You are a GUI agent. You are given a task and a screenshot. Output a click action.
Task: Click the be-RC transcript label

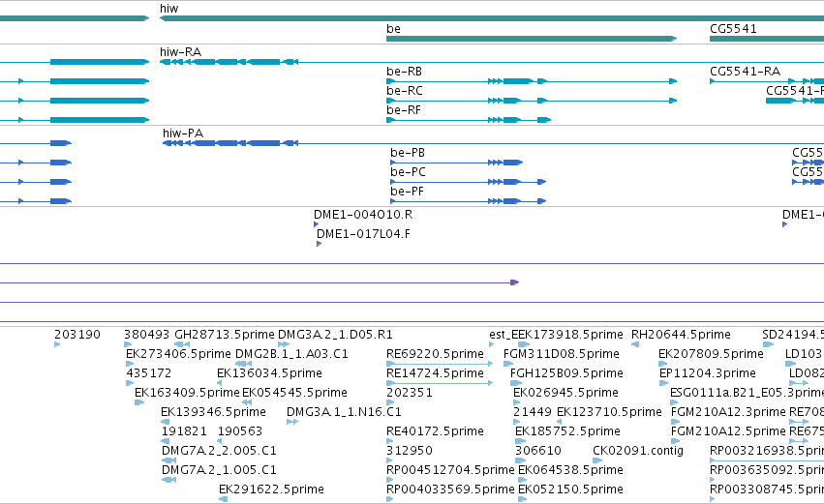click(405, 90)
